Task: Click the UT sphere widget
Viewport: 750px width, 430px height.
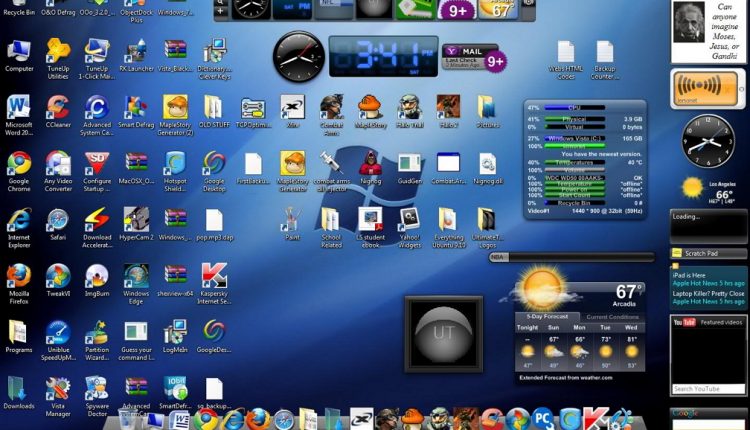Action: click(x=444, y=333)
